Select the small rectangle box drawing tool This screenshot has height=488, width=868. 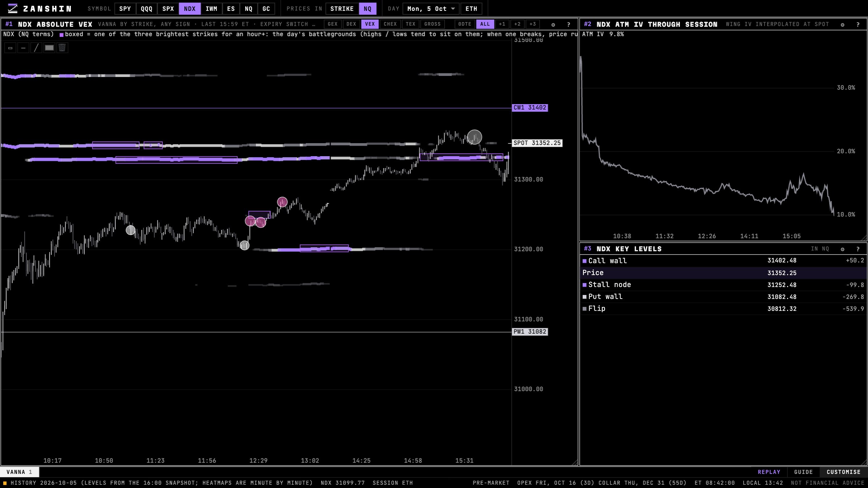point(10,48)
